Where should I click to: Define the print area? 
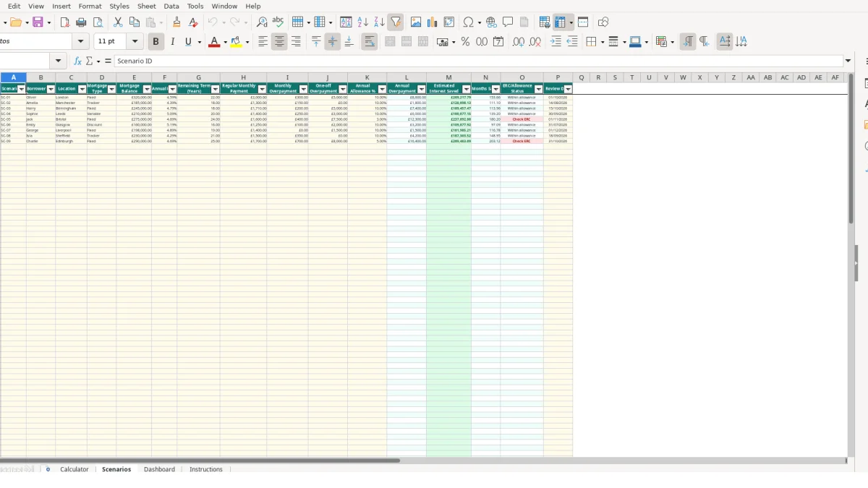545,22
